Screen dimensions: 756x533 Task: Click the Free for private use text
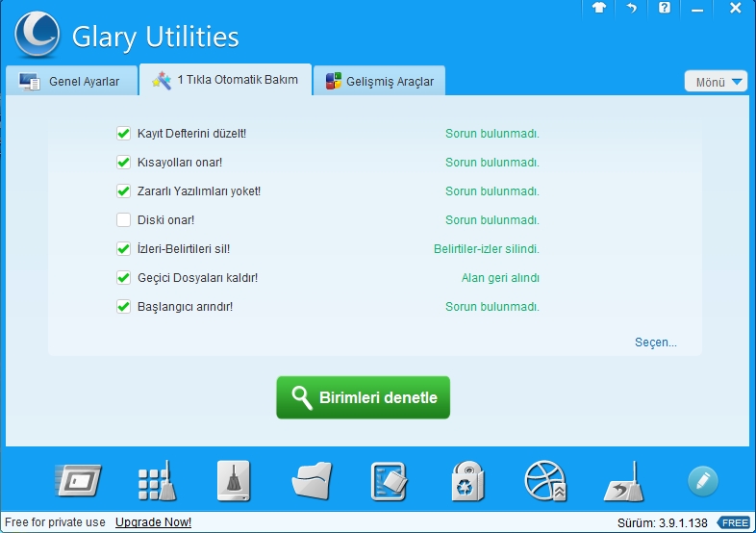pyautogui.click(x=55, y=522)
